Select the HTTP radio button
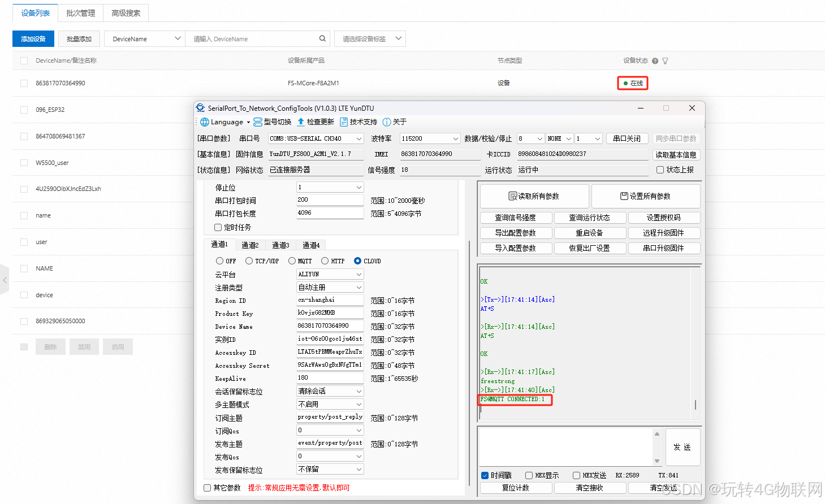The image size is (825, 504). tap(325, 261)
